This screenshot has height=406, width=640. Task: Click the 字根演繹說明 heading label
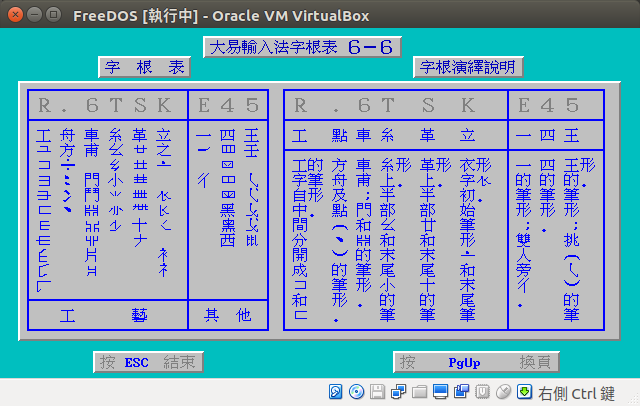tap(467, 67)
